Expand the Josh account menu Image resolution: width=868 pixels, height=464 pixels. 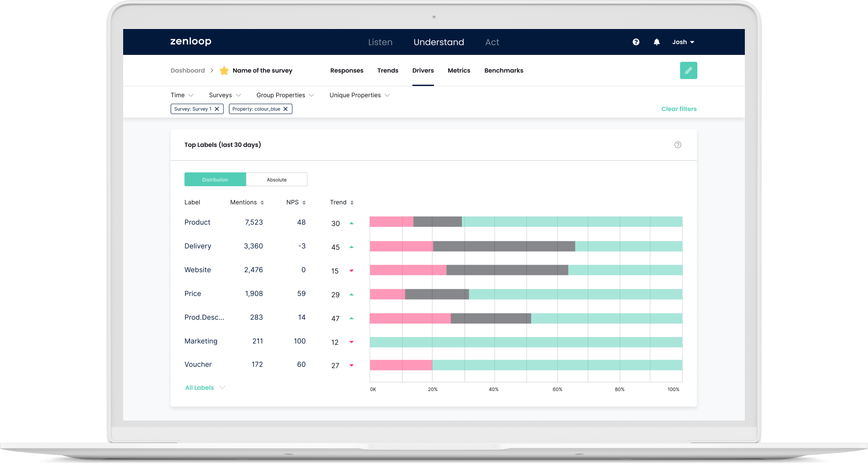683,42
